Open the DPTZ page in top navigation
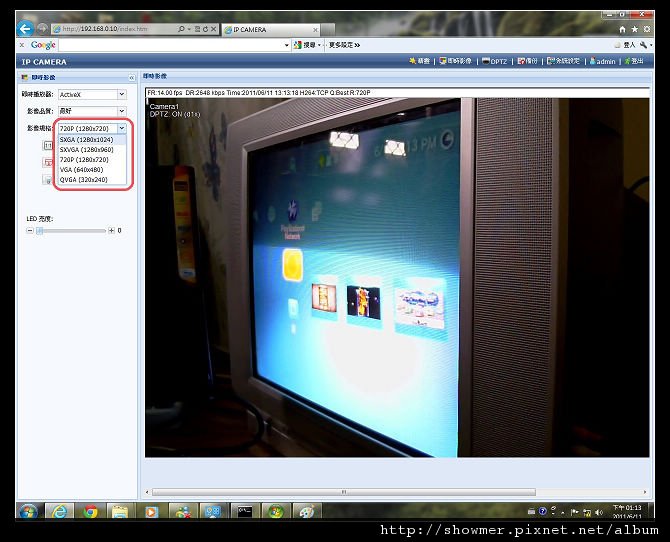Image resolution: width=670 pixels, height=542 pixels. coord(494,62)
